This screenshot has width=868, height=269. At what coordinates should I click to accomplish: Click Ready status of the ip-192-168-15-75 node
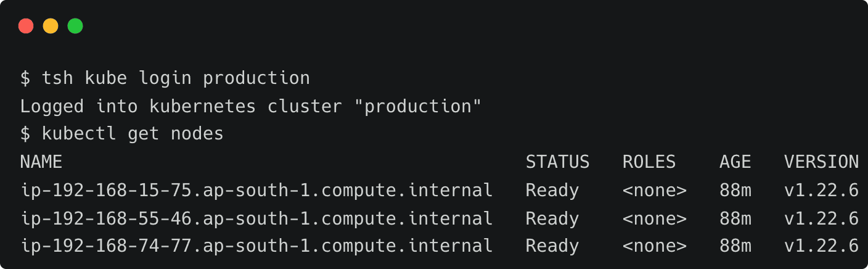pos(552,191)
